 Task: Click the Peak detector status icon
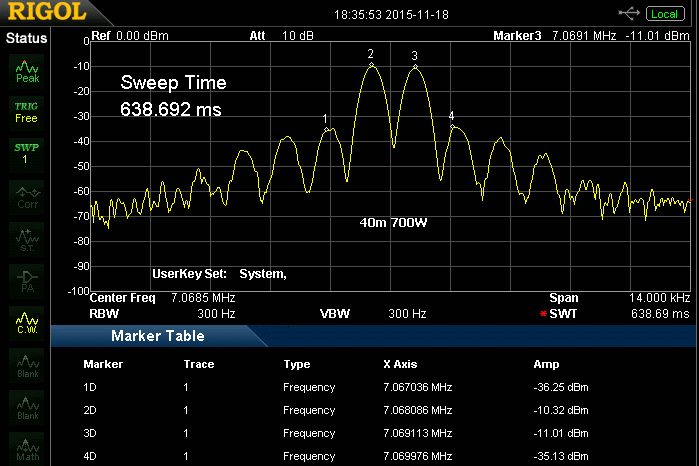[x=27, y=69]
